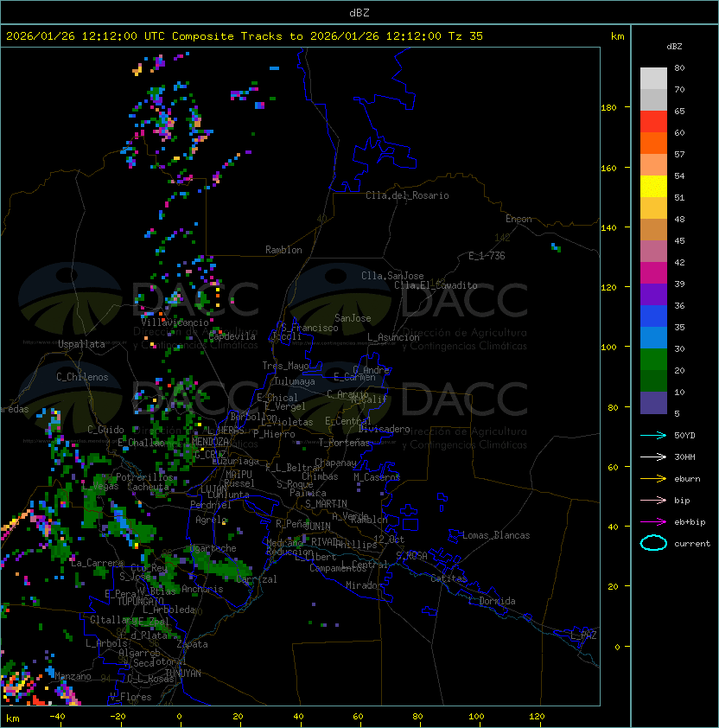Click the 'Uspallata' place label
719x728 pixels.
click(81, 344)
